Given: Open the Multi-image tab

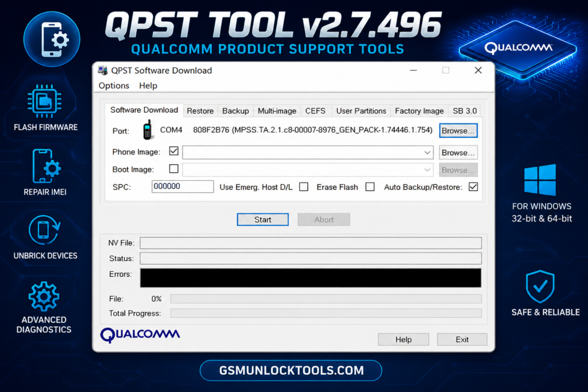Looking at the screenshot, I should (277, 111).
